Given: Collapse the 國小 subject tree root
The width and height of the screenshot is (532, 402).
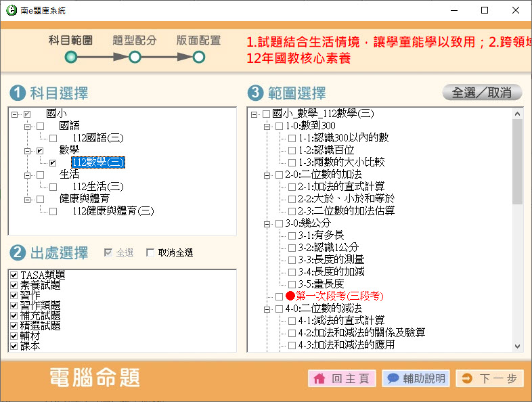Looking at the screenshot, I should click(15, 114).
